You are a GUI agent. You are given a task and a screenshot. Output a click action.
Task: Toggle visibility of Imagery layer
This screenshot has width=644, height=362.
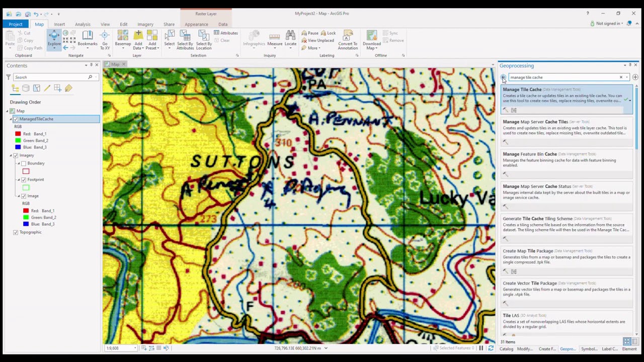[16, 155]
